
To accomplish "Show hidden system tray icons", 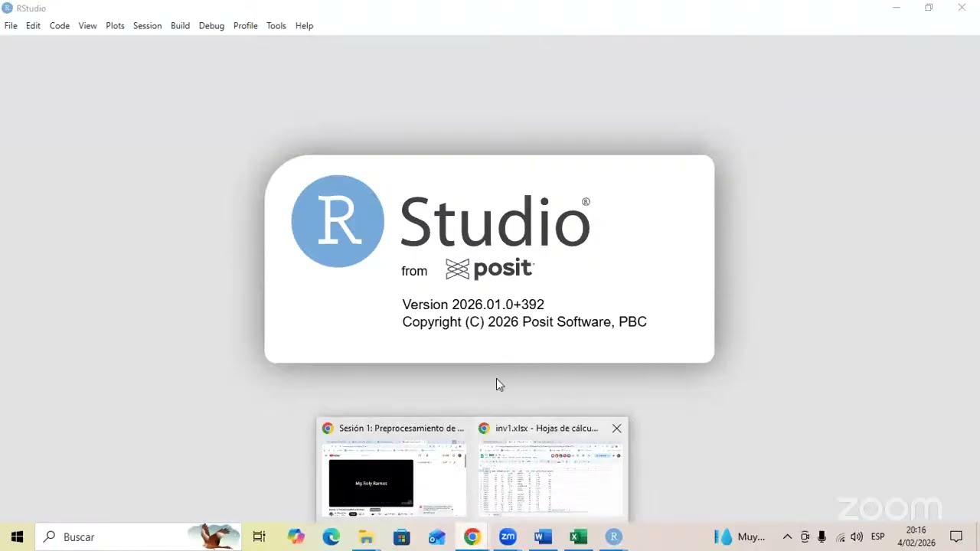I will (x=786, y=536).
